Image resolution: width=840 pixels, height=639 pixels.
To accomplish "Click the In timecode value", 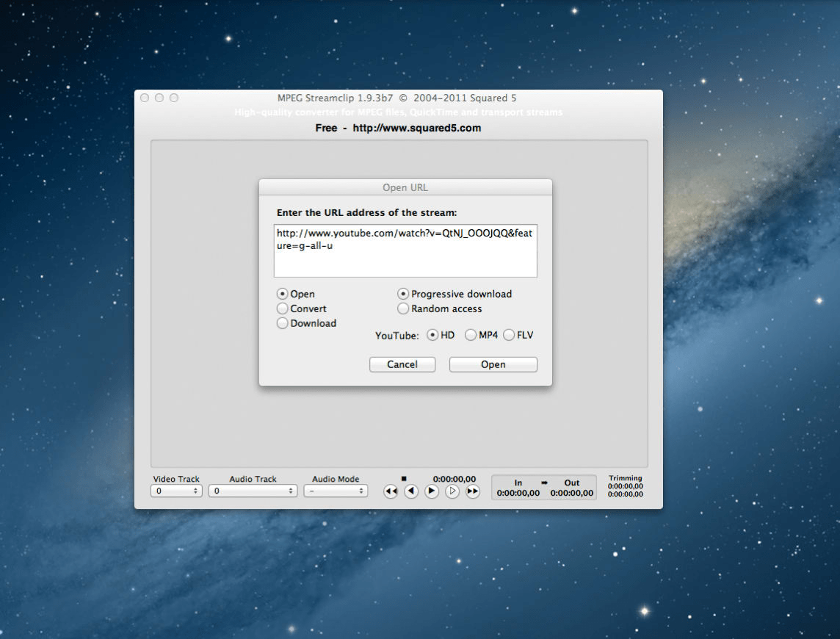I will coord(518,493).
